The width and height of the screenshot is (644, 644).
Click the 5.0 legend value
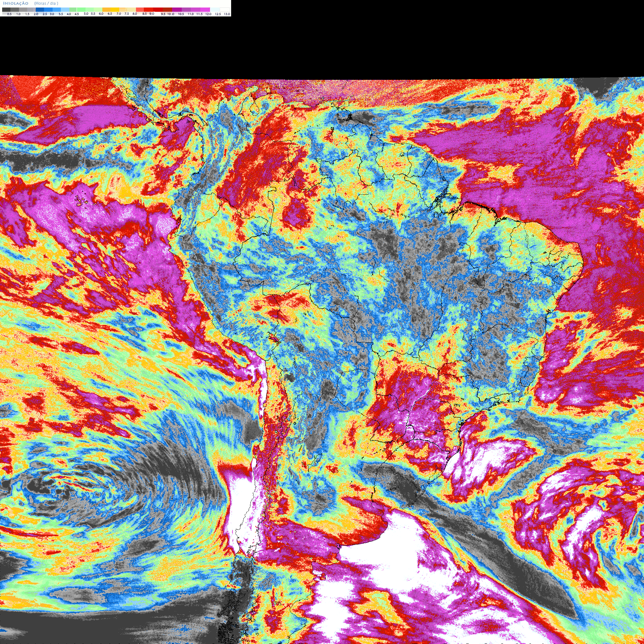86,14
